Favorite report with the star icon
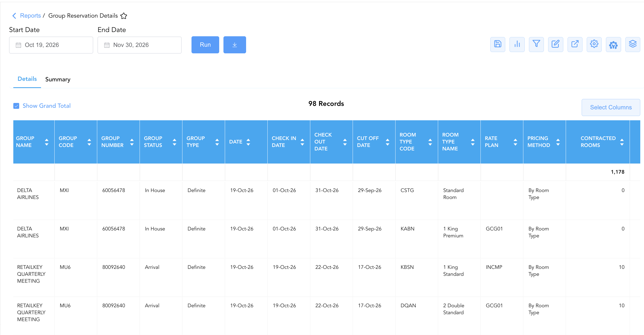This screenshot has height=335, width=644. [x=124, y=16]
